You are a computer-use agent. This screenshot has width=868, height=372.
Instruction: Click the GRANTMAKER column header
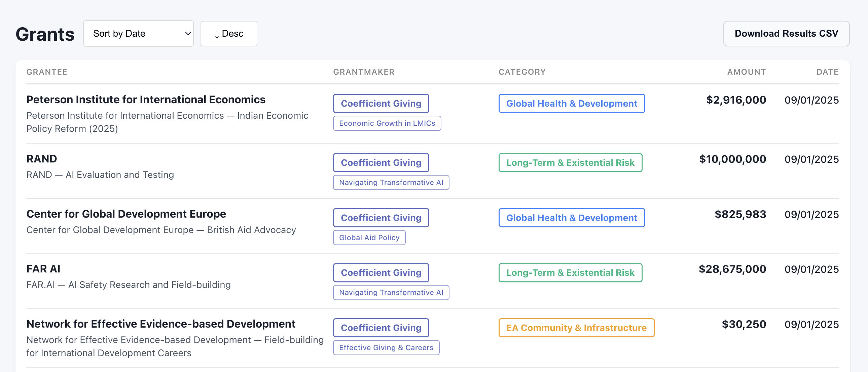(x=364, y=72)
